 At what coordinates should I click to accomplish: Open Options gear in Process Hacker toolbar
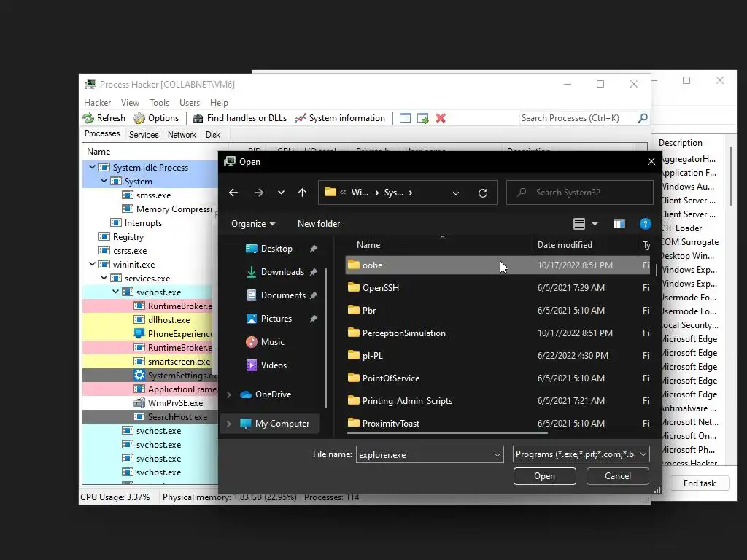point(139,118)
